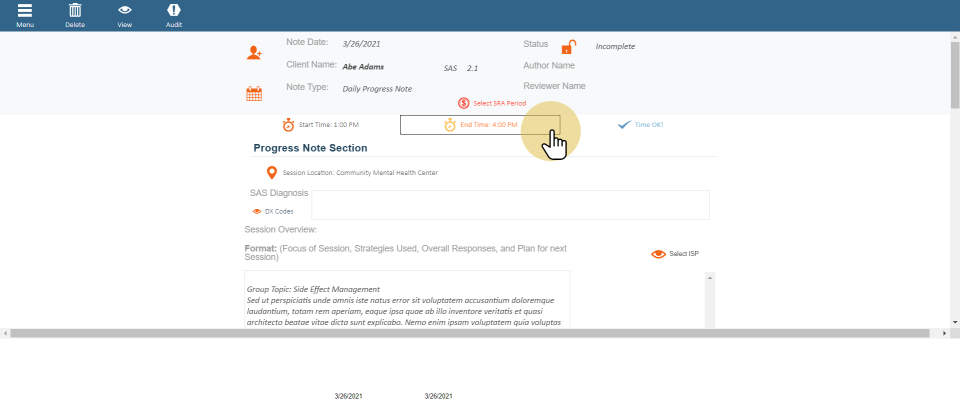
Task: Click the orange calendar icon
Action: pyautogui.click(x=254, y=94)
